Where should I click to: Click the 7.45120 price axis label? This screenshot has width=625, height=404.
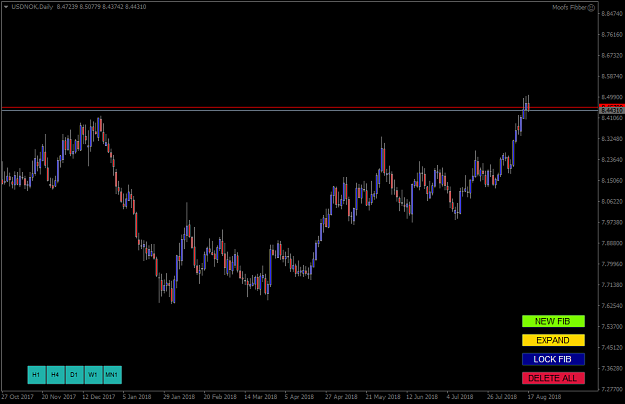point(612,347)
